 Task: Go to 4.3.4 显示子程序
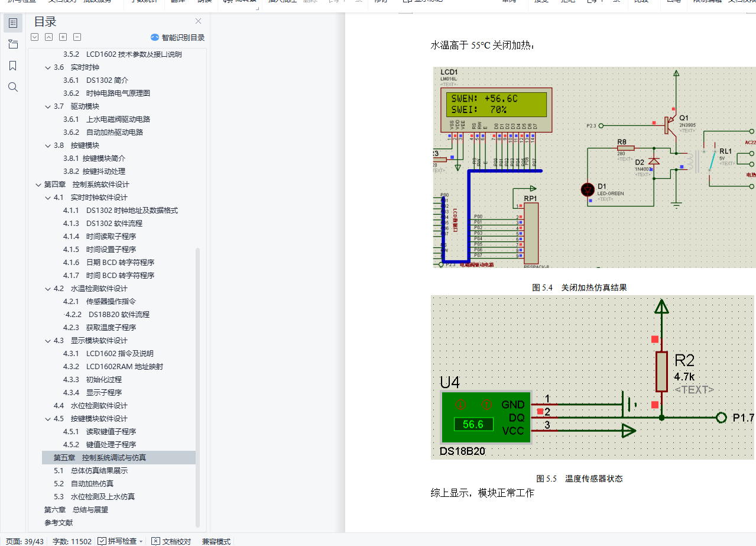(x=92, y=393)
